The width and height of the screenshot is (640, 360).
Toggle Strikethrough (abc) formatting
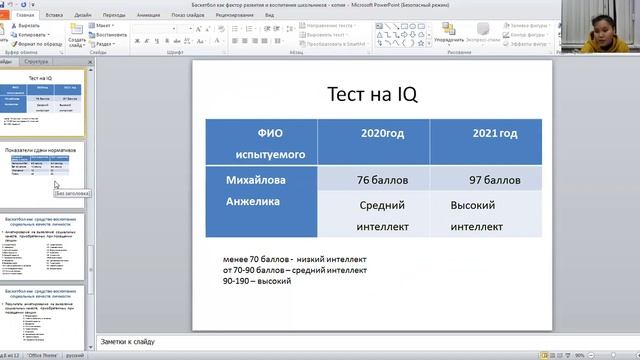coord(177,41)
